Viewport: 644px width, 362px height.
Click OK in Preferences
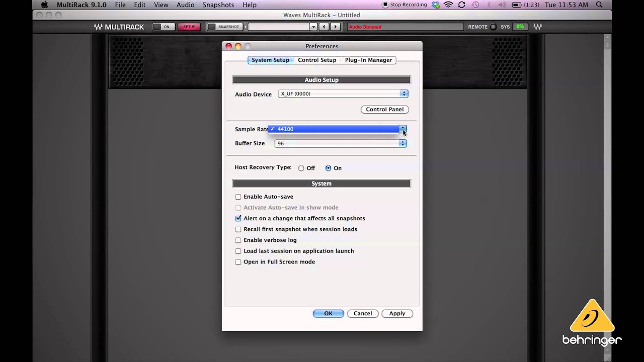[328, 313]
